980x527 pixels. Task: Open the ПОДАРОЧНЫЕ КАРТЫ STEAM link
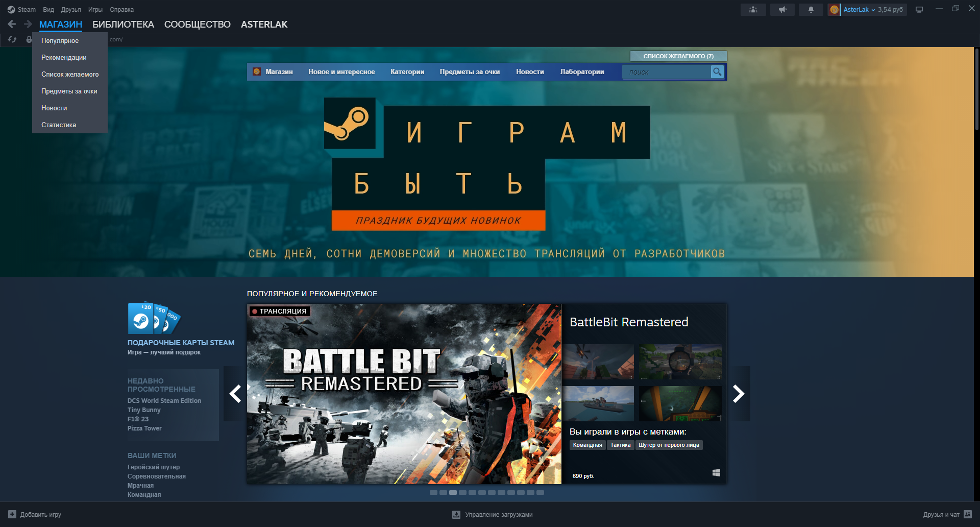coord(181,343)
